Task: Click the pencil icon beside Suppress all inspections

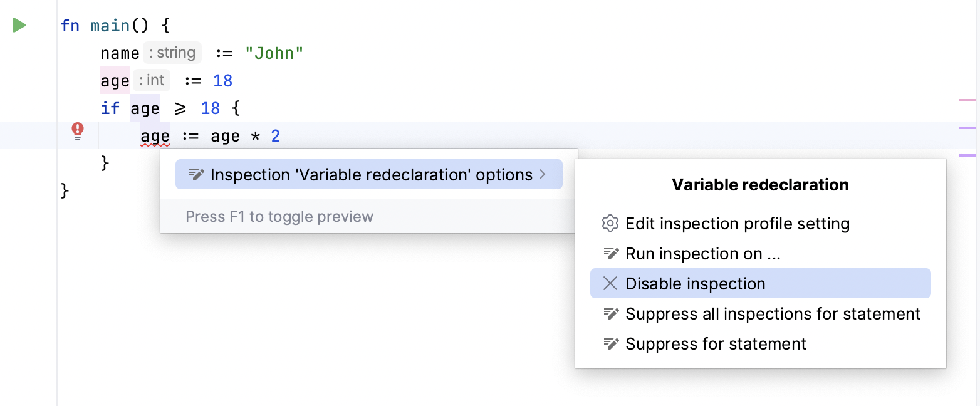Action: click(x=610, y=313)
